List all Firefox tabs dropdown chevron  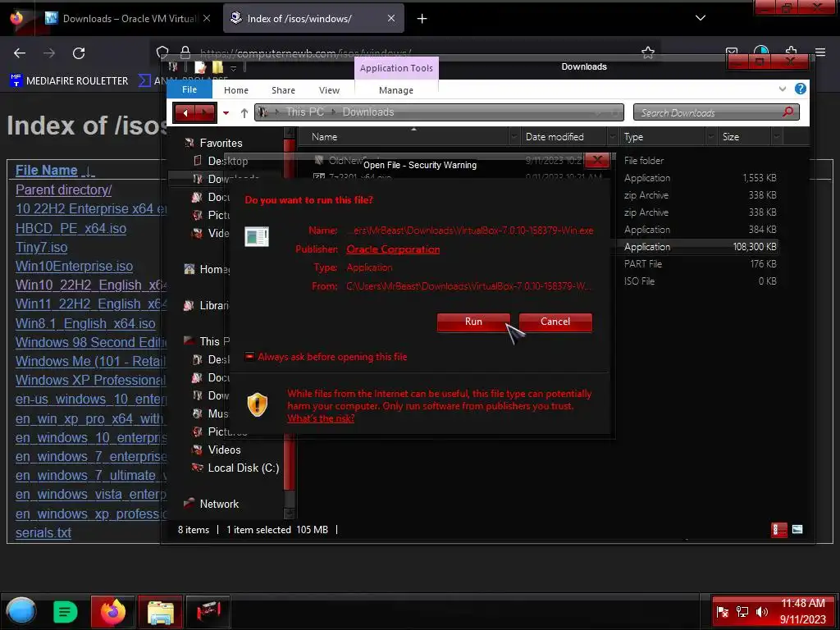[701, 18]
